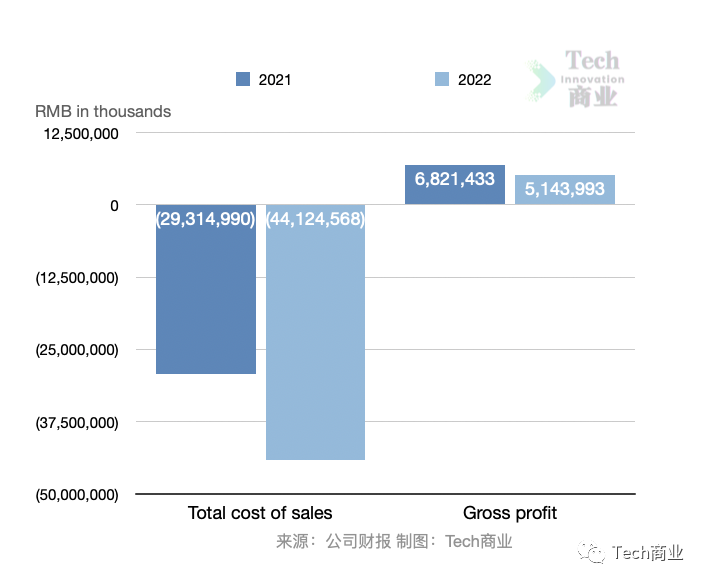This screenshot has height=584, width=706.
Task: Click the 6,821,433 gross profit bar
Action: click(x=455, y=185)
